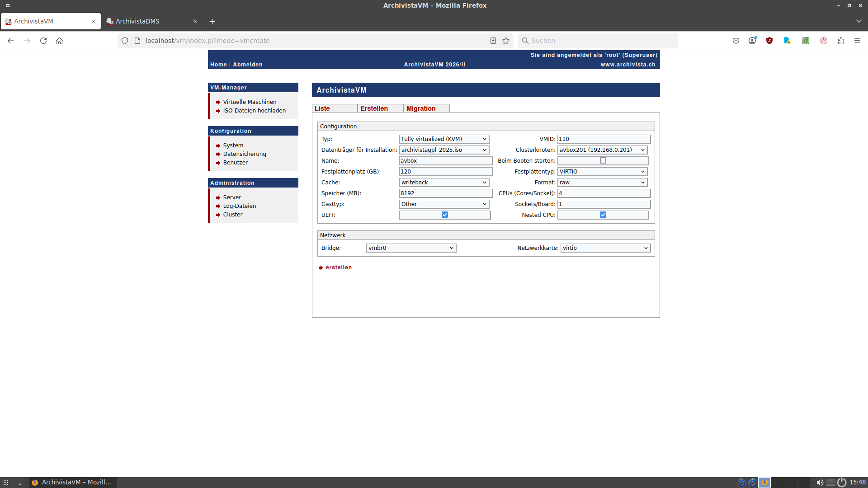This screenshot has height=488, width=868.
Task: Enable the Beim Booten starten checkbox
Action: click(x=603, y=161)
